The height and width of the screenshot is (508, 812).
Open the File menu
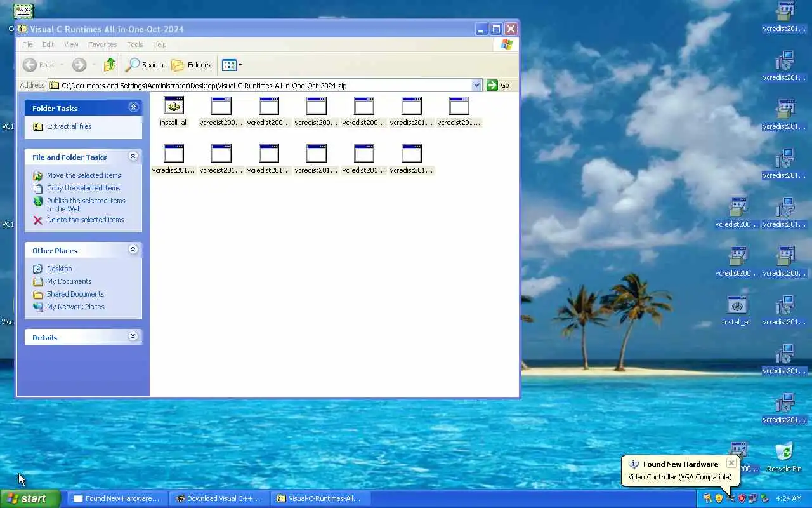[27, 44]
